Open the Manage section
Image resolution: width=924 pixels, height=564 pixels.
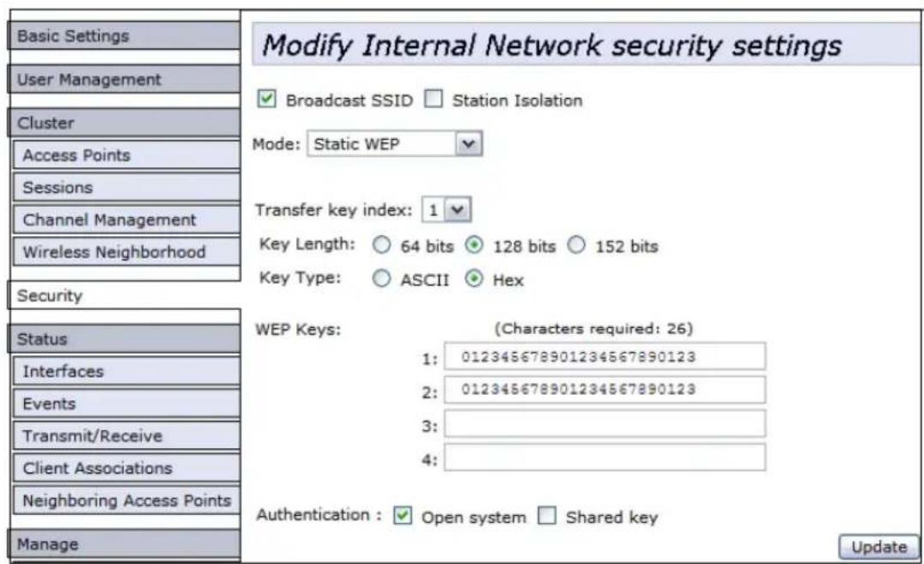[x=125, y=544]
